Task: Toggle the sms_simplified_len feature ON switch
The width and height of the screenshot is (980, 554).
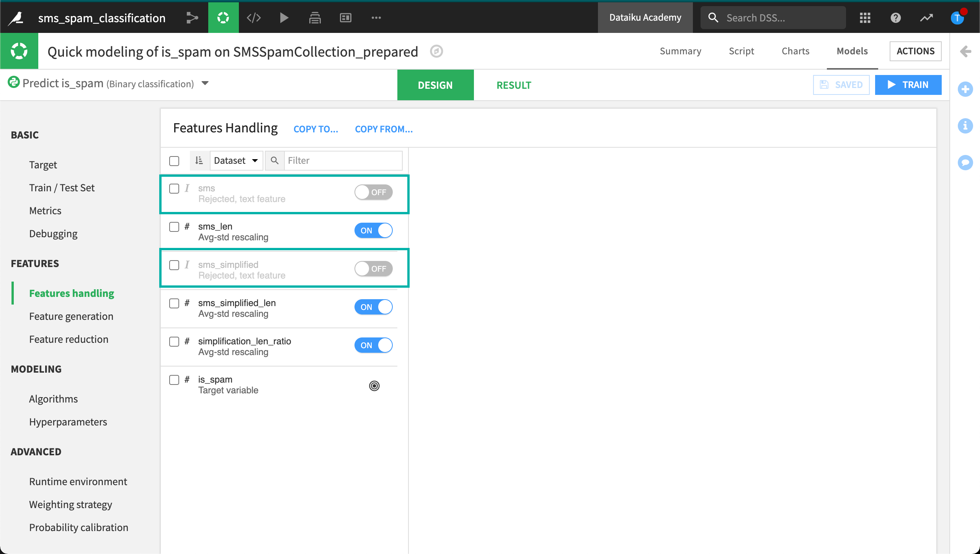Action: 374,306
